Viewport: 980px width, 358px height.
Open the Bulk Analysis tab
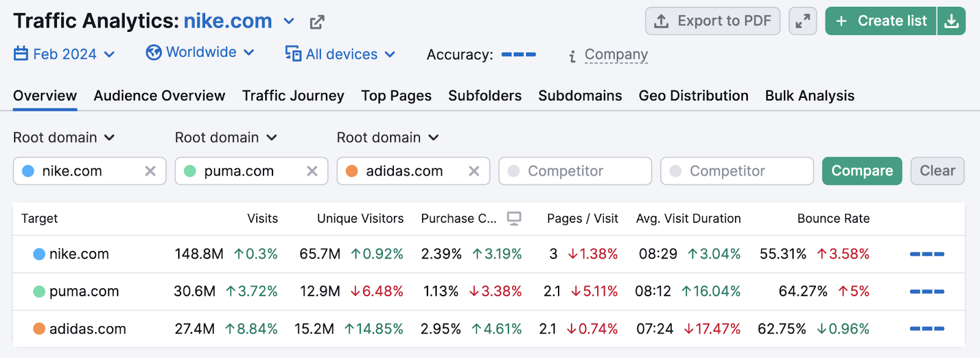810,96
